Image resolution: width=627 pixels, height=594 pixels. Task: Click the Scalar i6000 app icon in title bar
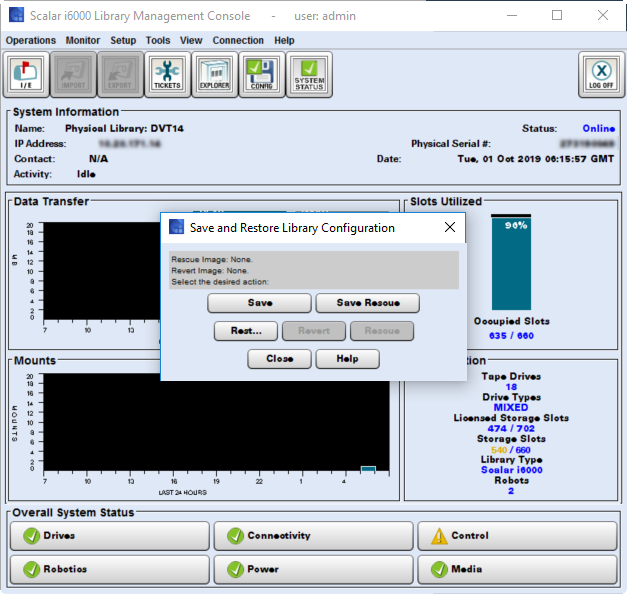point(16,16)
